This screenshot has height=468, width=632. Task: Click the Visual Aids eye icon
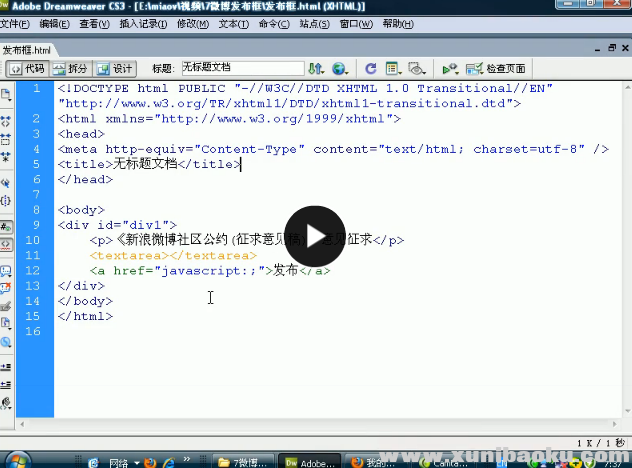click(417, 69)
